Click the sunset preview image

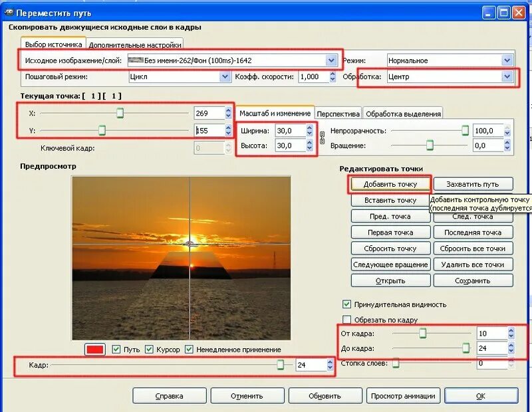[x=181, y=258]
